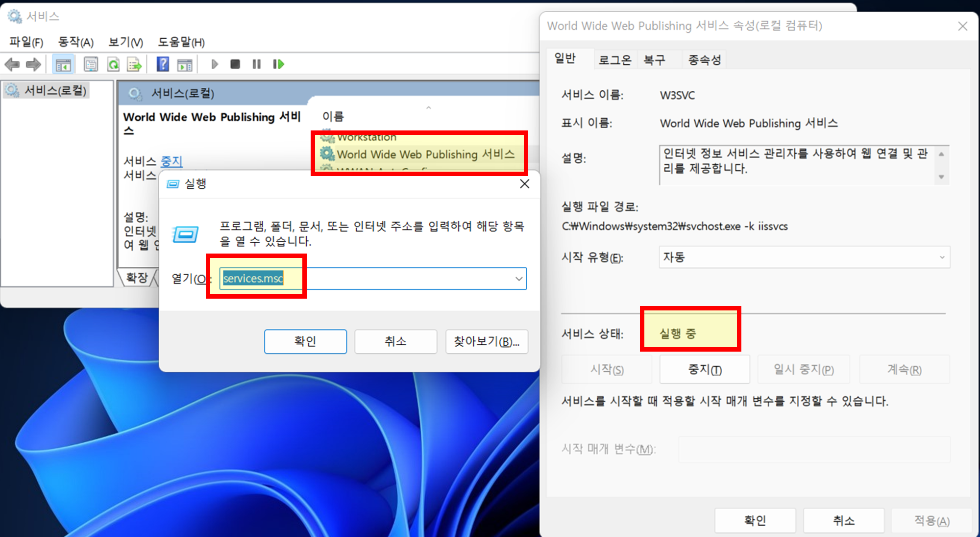Open the Run dialog history dropdown arrow
The width and height of the screenshot is (980, 537).
518,279
